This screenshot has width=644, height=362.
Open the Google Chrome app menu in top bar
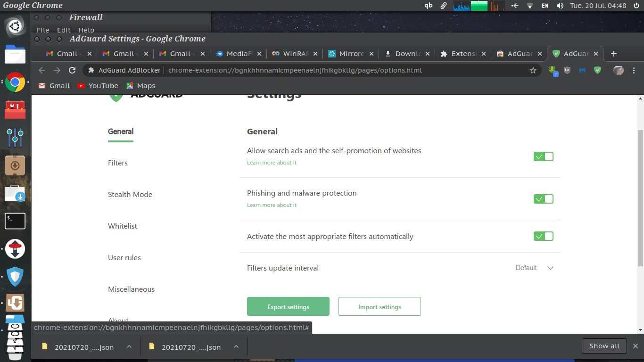point(33,6)
